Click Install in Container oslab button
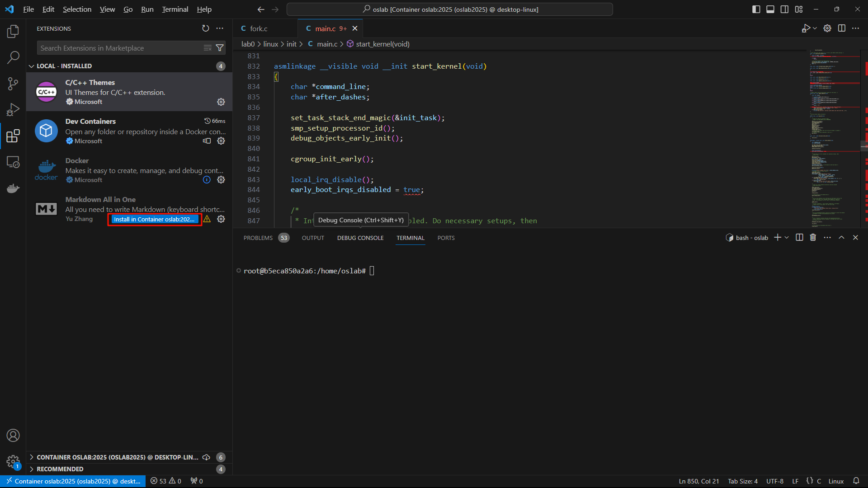Screen dimensions: 868x488 (x=154, y=219)
